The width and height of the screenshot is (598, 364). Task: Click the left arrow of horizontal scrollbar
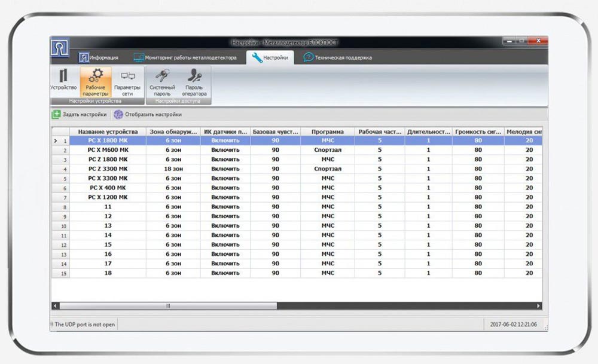55,305
